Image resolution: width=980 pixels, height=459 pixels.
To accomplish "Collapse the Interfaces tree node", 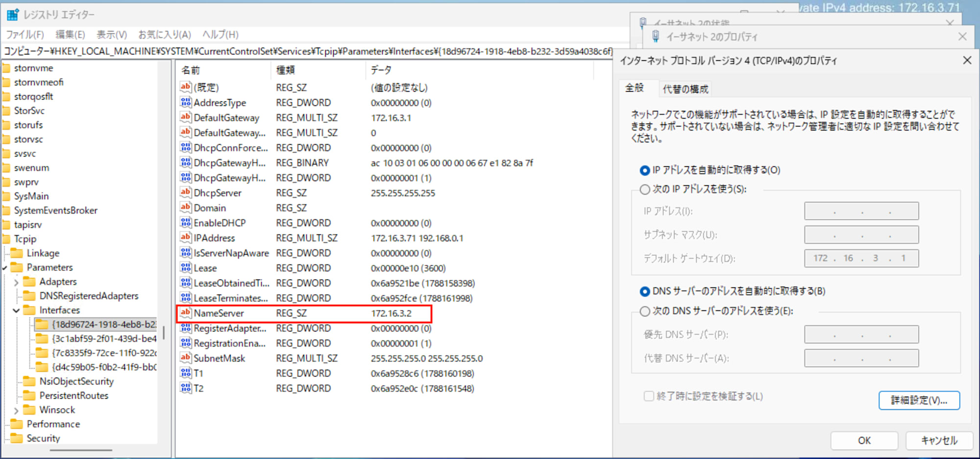I will [x=16, y=310].
